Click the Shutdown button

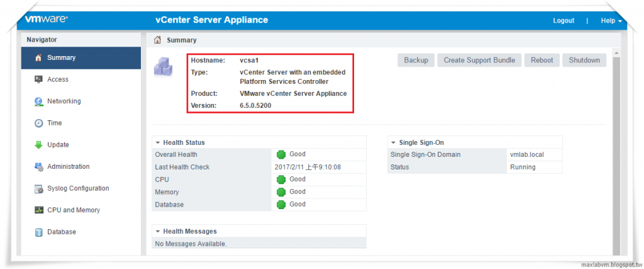tap(584, 60)
